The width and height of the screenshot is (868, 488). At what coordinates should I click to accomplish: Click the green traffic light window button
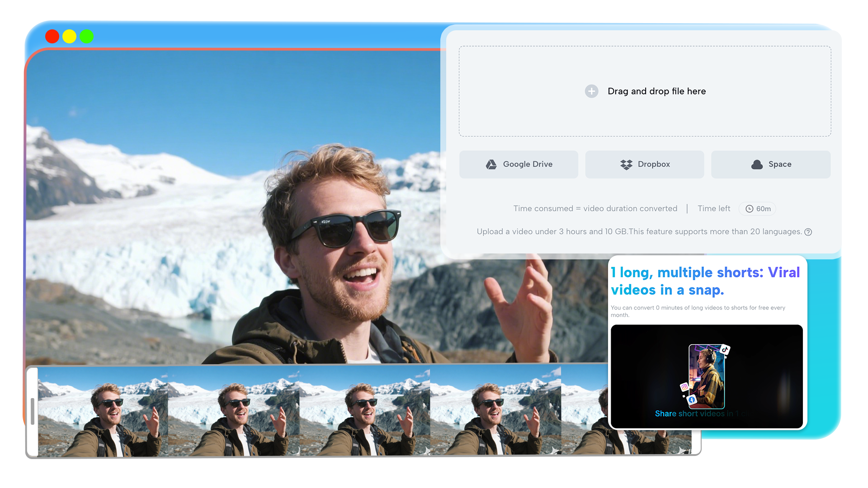(86, 36)
